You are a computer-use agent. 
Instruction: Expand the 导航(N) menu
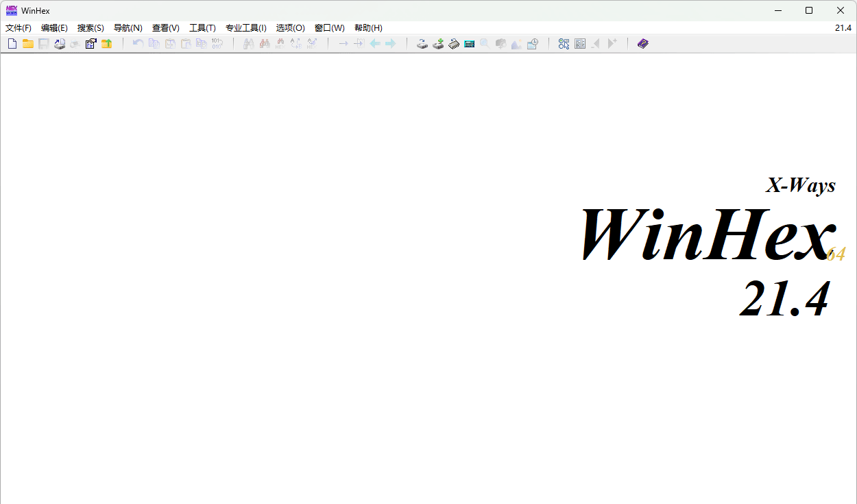pyautogui.click(x=128, y=28)
